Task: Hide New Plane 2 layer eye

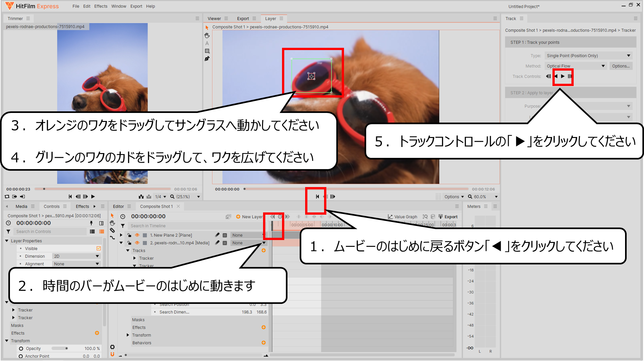Action: click(x=137, y=235)
